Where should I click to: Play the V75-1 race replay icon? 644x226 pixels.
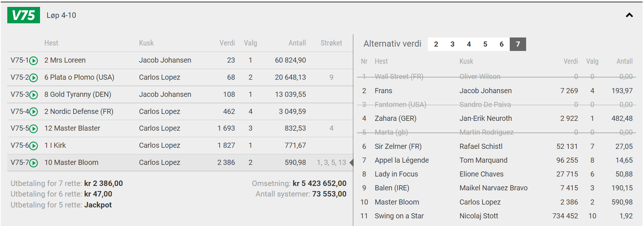(x=33, y=61)
